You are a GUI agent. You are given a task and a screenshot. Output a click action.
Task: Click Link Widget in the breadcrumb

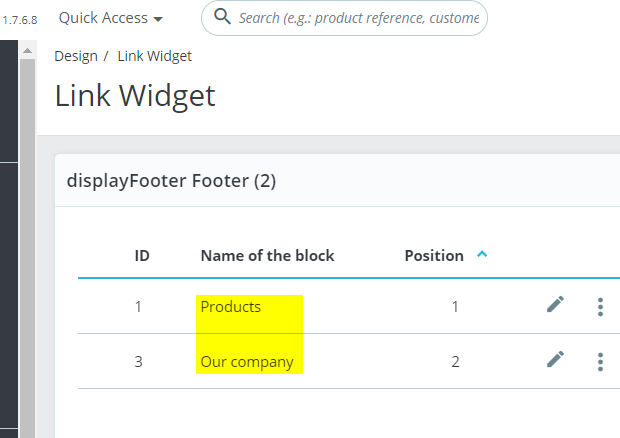click(x=154, y=56)
